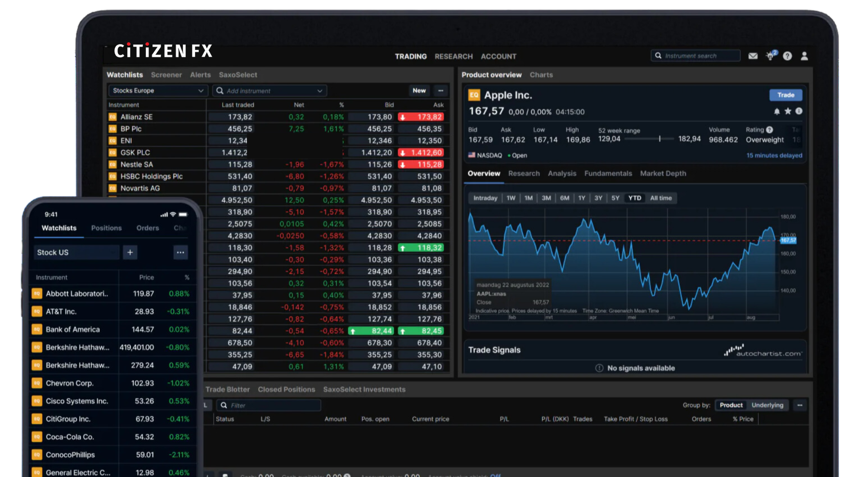Open the Stock US list selector on phone
Image resolution: width=868 pixels, height=477 pixels.
(76, 252)
